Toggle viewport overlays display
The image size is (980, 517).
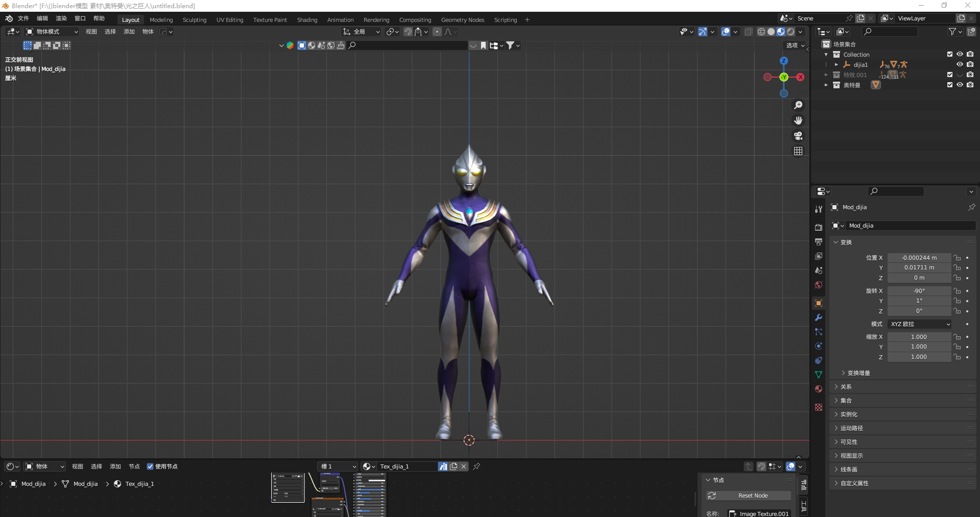(x=726, y=32)
